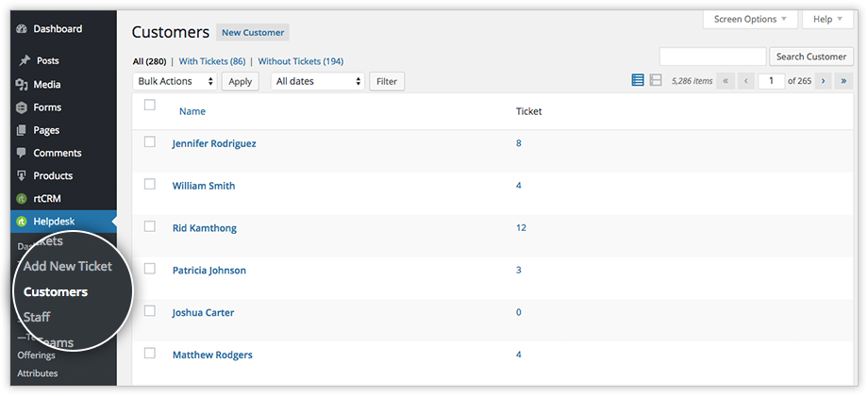Screen dimensions: 868x396
Task: Click Patricia Johnson's ticket count 3
Action: [x=519, y=270]
